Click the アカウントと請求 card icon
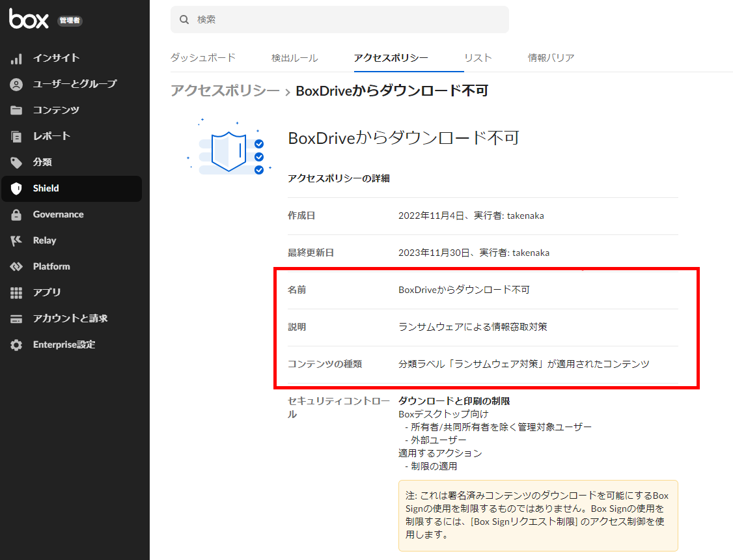Viewport: 733px width, 560px height. [16, 319]
